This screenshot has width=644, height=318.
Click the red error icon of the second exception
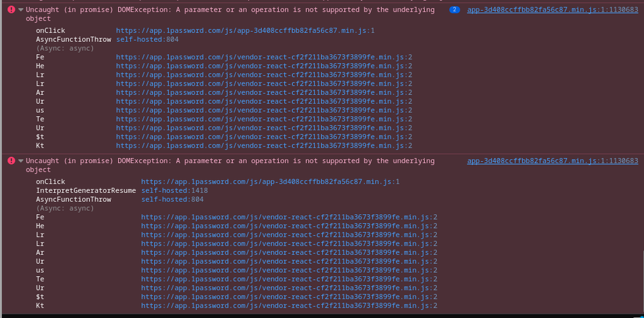[11, 161]
